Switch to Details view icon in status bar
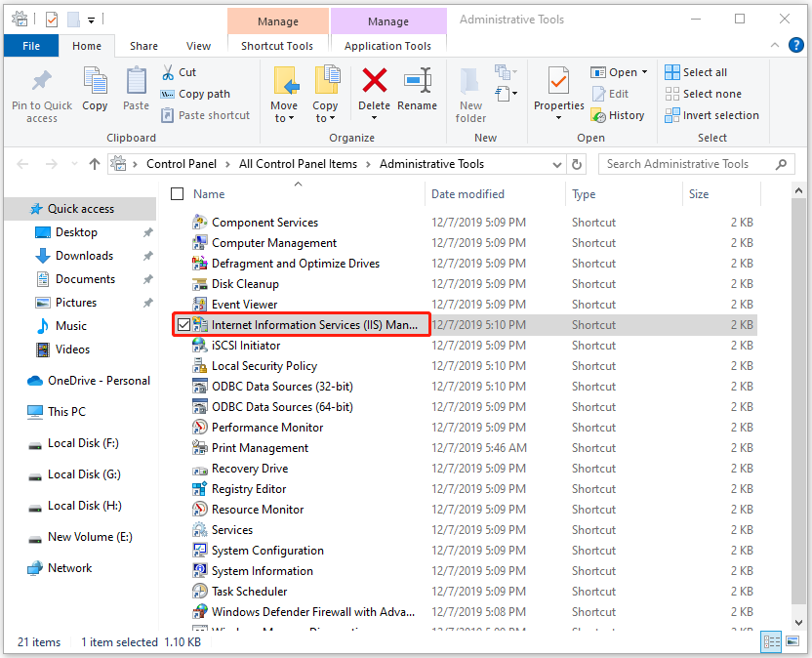This screenshot has height=658, width=812. point(771,642)
